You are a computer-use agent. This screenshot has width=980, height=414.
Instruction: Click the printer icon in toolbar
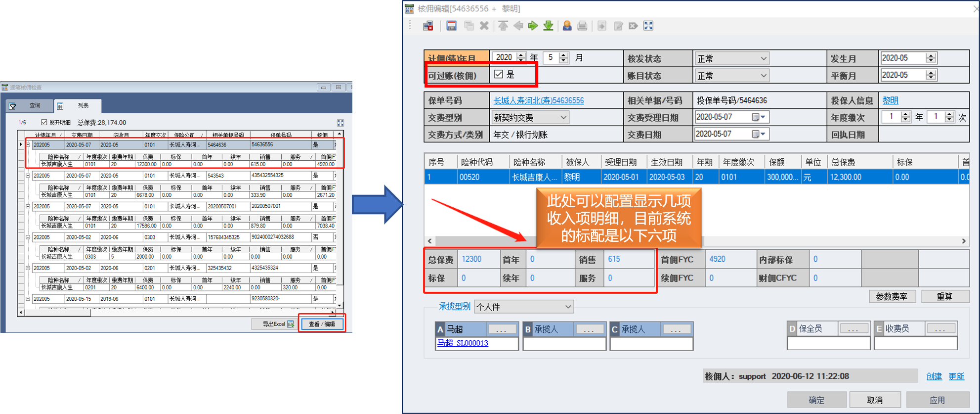point(583,26)
